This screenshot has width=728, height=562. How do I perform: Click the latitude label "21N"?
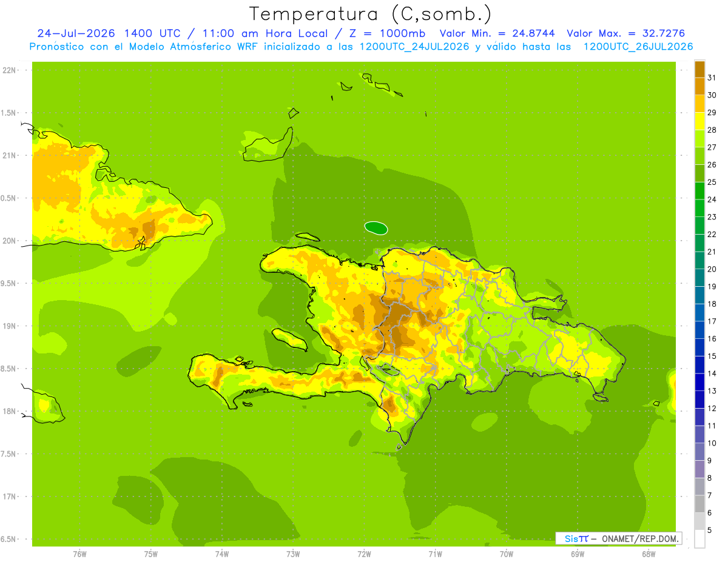point(9,155)
